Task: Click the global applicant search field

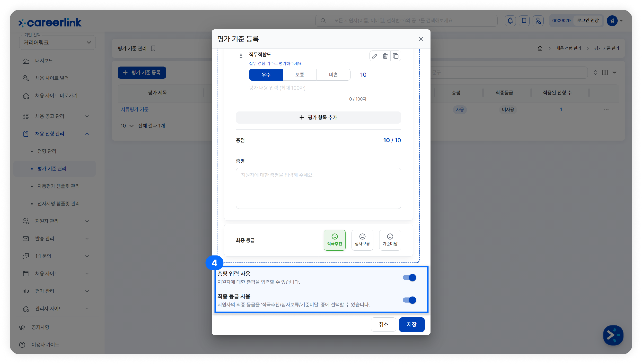Action: pos(406,21)
